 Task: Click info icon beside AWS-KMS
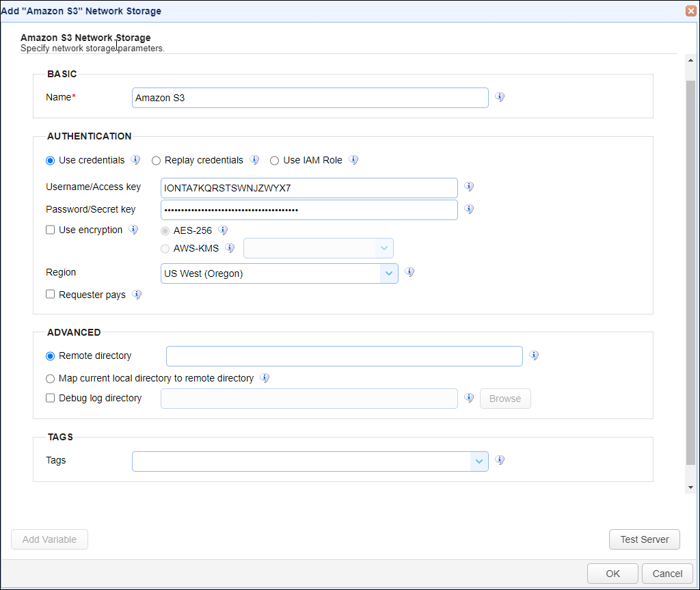click(230, 248)
